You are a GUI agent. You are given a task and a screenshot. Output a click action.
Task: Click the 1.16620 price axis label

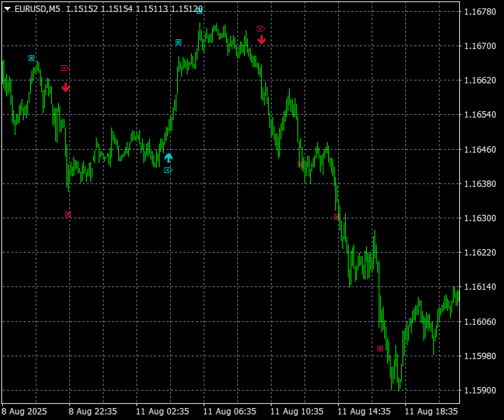pos(480,80)
